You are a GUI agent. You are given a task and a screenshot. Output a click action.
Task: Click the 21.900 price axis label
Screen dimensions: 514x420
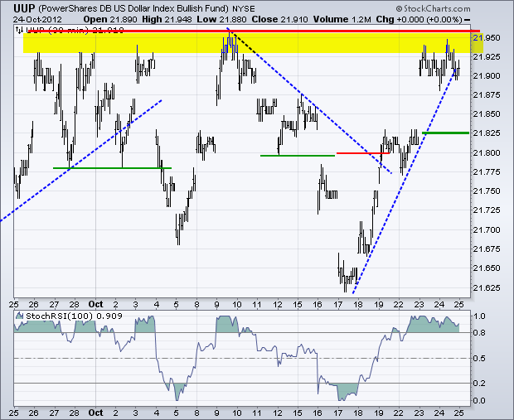coord(487,75)
